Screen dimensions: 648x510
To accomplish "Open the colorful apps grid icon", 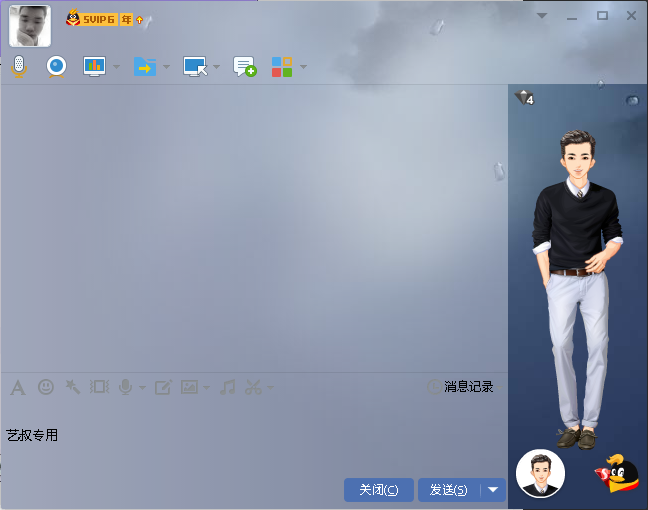I will pyautogui.click(x=282, y=67).
